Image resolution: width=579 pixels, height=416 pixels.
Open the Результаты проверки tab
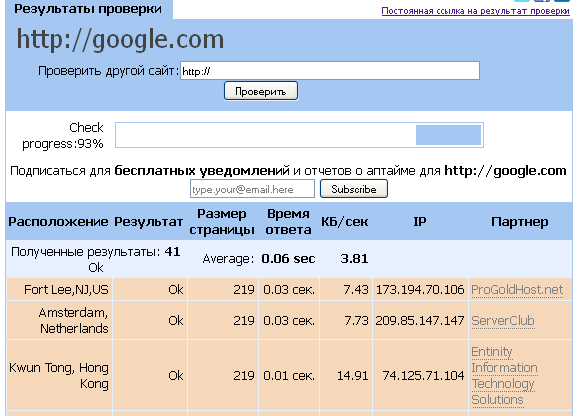click(88, 9)
